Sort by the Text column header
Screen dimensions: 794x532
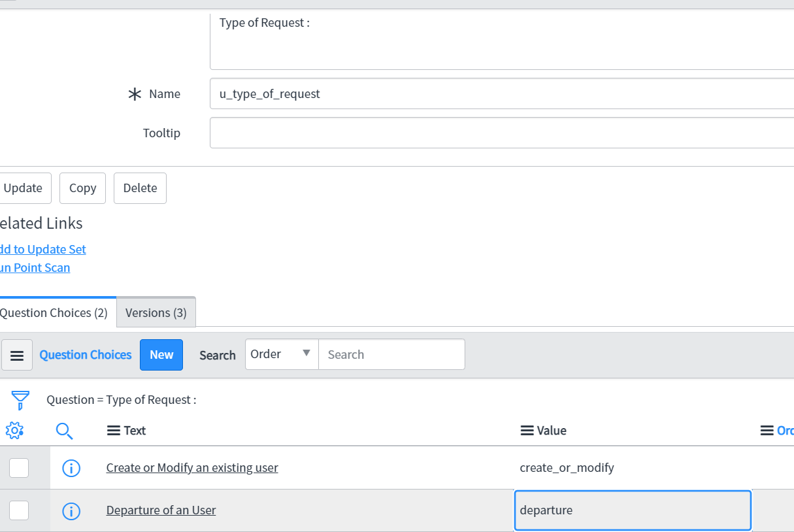point(135,431)
